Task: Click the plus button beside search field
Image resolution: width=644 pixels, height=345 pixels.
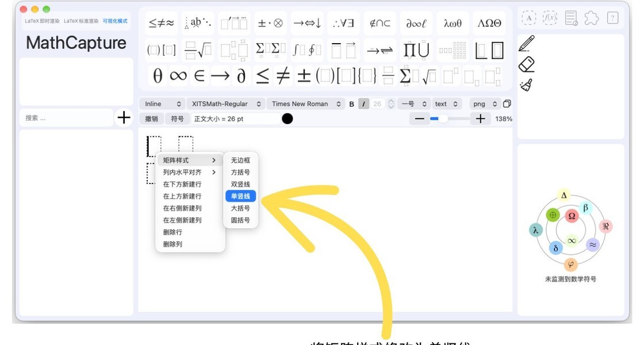Action: 124,118
